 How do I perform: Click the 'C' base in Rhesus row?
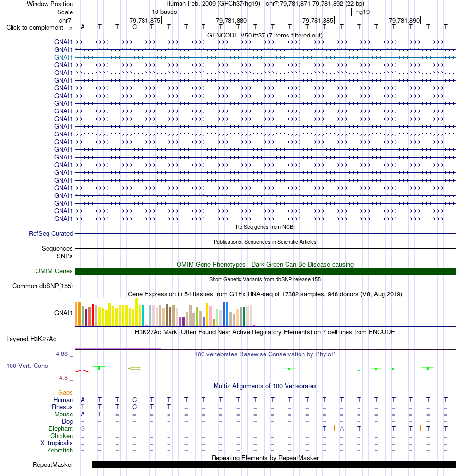(x=134, y=407)
